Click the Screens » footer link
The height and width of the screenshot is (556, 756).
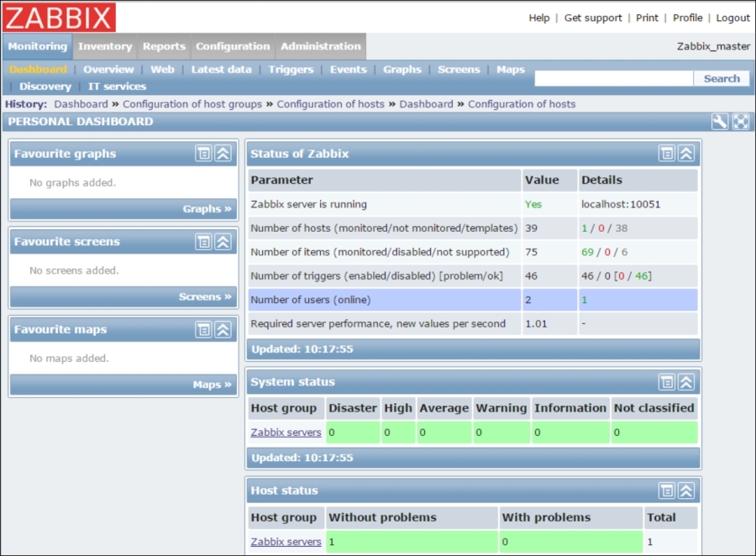(205, 296)
